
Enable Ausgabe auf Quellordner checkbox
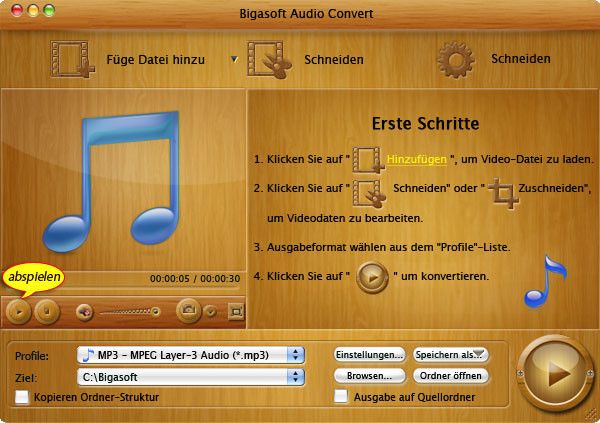click(x=341, y=397)
